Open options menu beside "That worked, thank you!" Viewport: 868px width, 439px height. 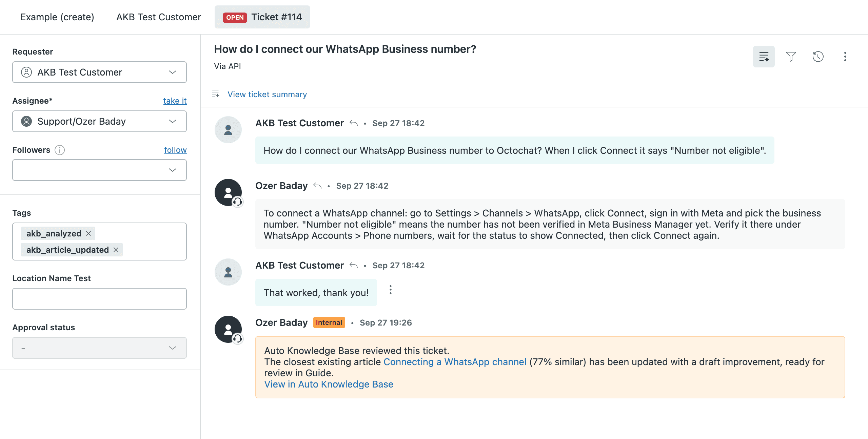pos(390,290)
